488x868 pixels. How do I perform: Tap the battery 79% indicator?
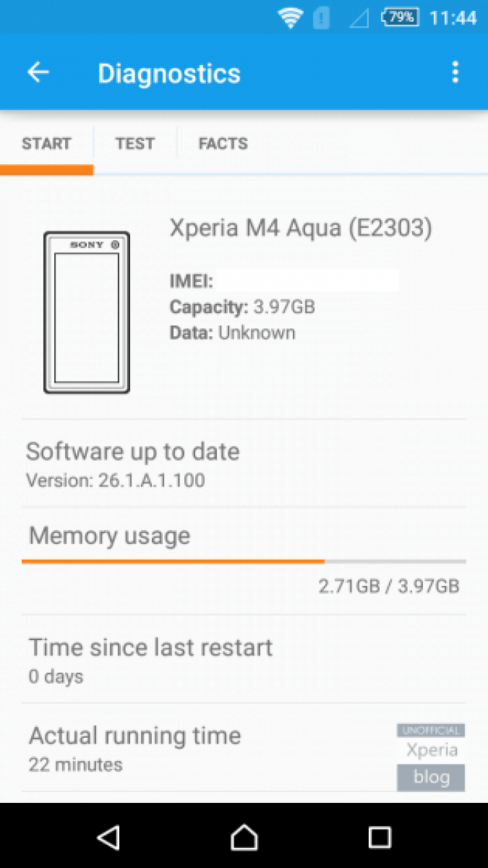click(400, 17)
